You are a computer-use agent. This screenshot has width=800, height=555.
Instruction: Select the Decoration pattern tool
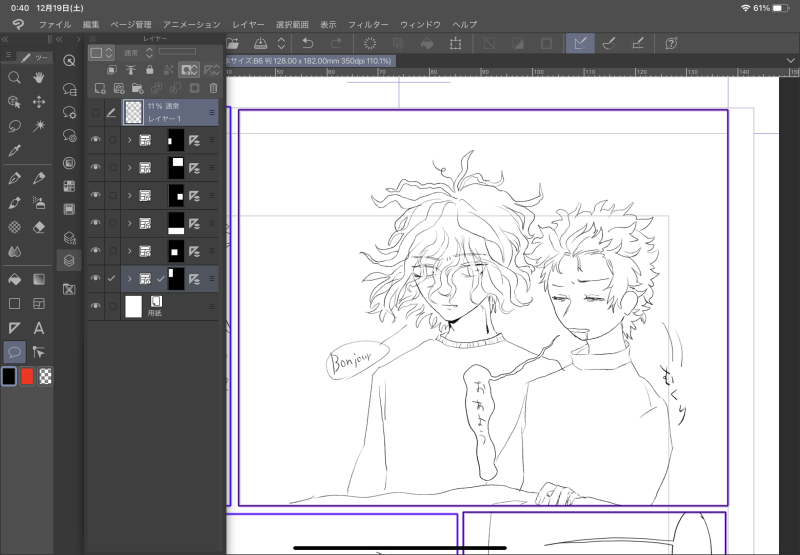[14, 227]
